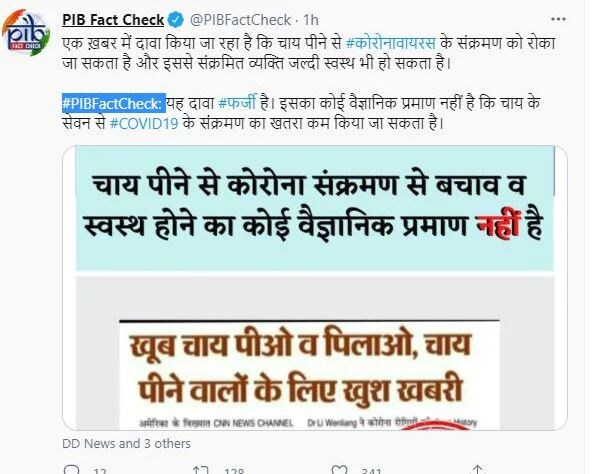
Task: Open the @PIBFactCheck handle link
Action: [x=240, y=20]
